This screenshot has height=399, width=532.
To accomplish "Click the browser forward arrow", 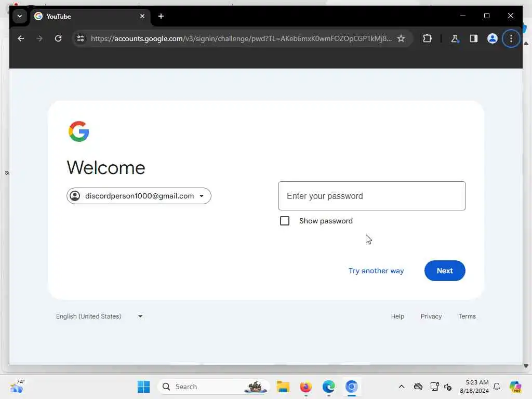I will (x=39, y=38).
